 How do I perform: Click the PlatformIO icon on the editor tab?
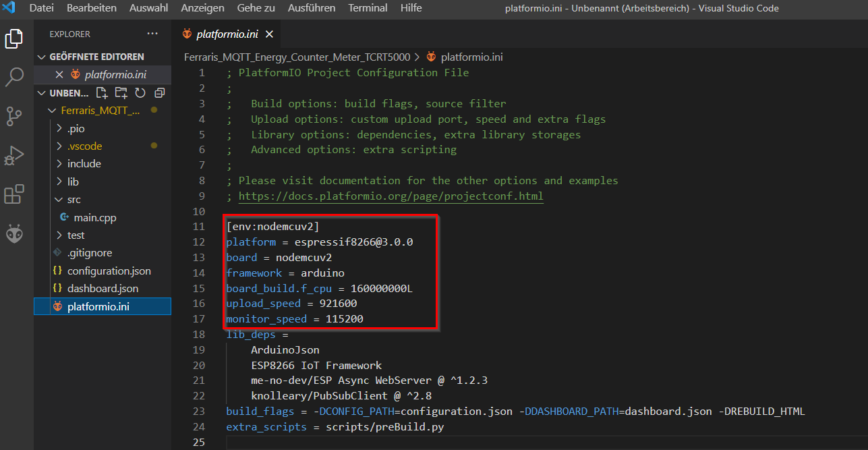[187, 34]
